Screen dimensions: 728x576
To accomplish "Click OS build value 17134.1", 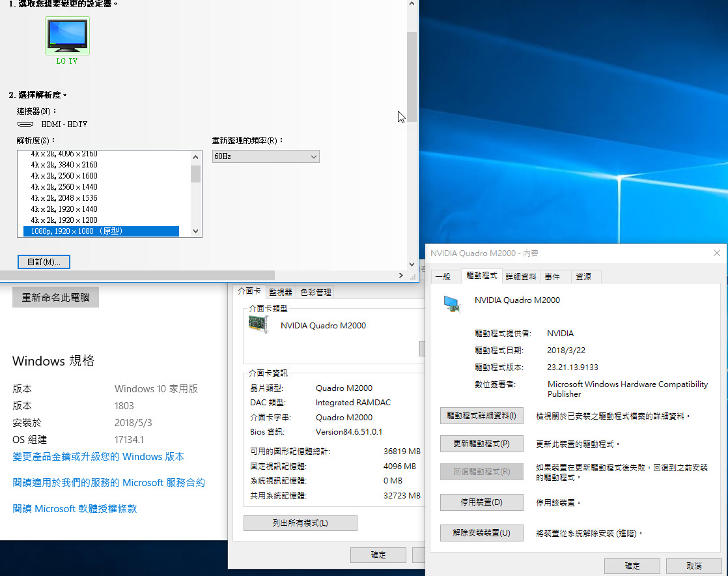I will point(129,439).
